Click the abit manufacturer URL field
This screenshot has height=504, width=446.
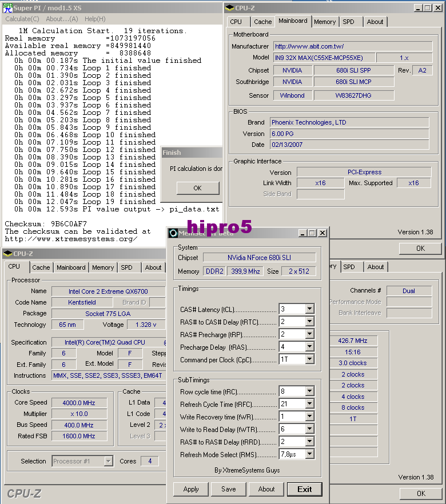[353, 46]
